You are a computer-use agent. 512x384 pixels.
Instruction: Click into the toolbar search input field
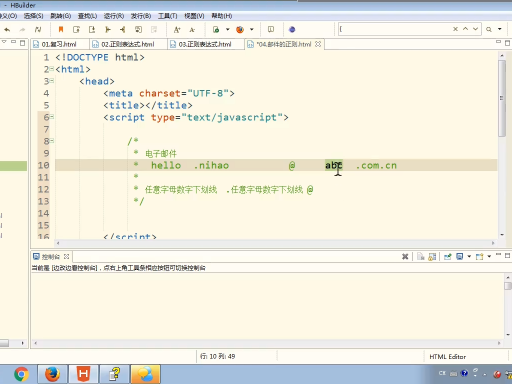tap(394, 29)
